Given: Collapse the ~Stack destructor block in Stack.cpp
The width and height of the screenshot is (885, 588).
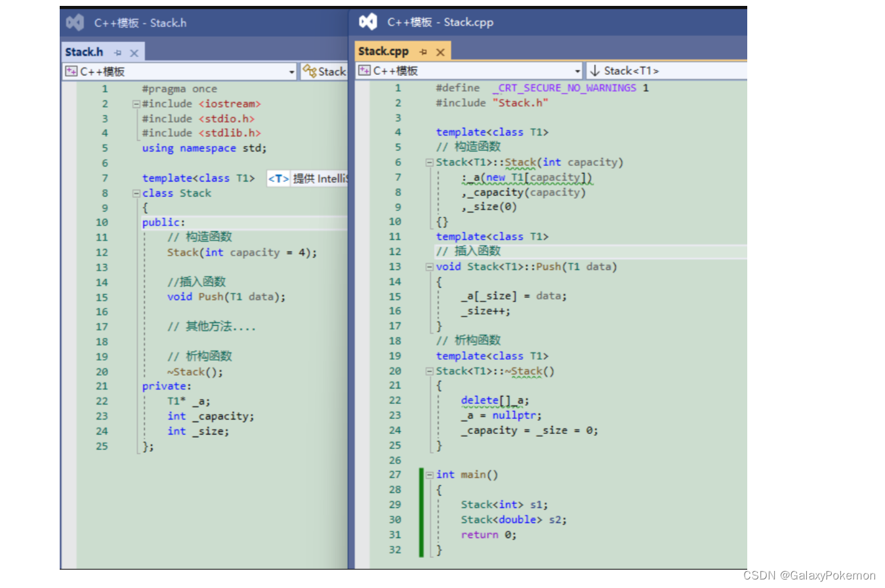Looking at the screenshot, I should click(x=429, y=371).
